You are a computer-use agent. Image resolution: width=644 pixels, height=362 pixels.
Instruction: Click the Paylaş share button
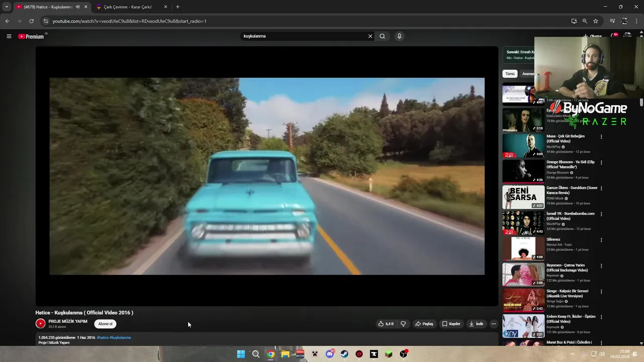[x=424, y=324]
